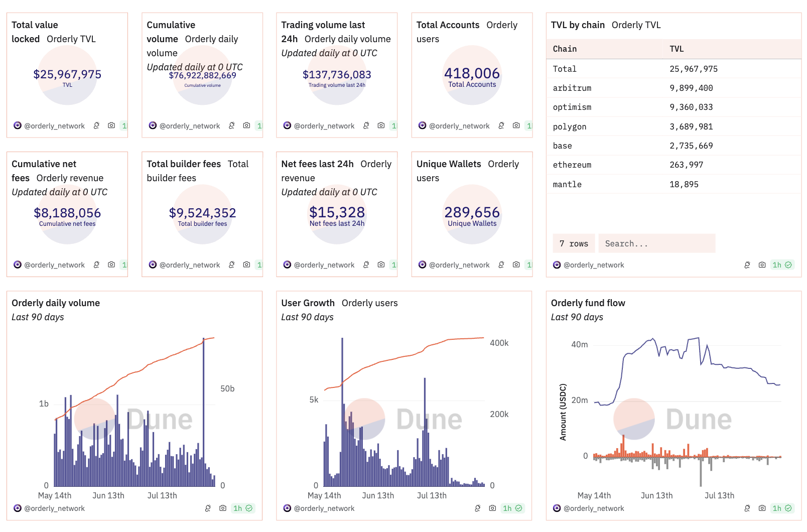Click 1h refresh badge on Orderly fund flow chart
This screenshot has width=807, height=532.
[781, 508]
